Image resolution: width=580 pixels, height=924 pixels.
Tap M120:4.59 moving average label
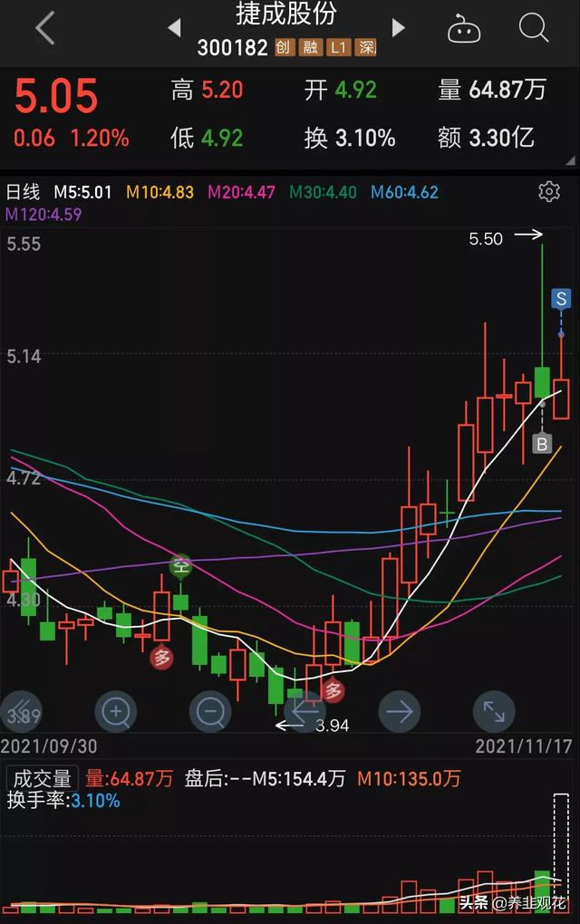pos(43,214)
